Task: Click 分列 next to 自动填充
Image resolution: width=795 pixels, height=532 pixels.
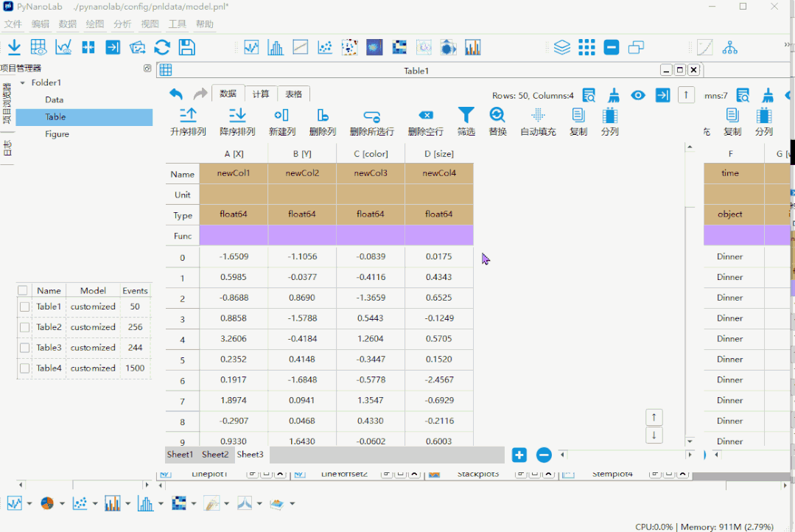Action: coord(609,122)
